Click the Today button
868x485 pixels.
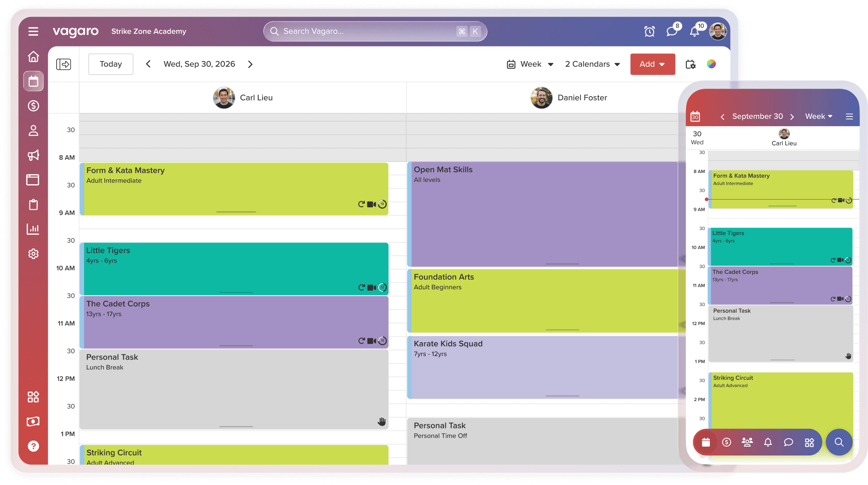[110, 64]
